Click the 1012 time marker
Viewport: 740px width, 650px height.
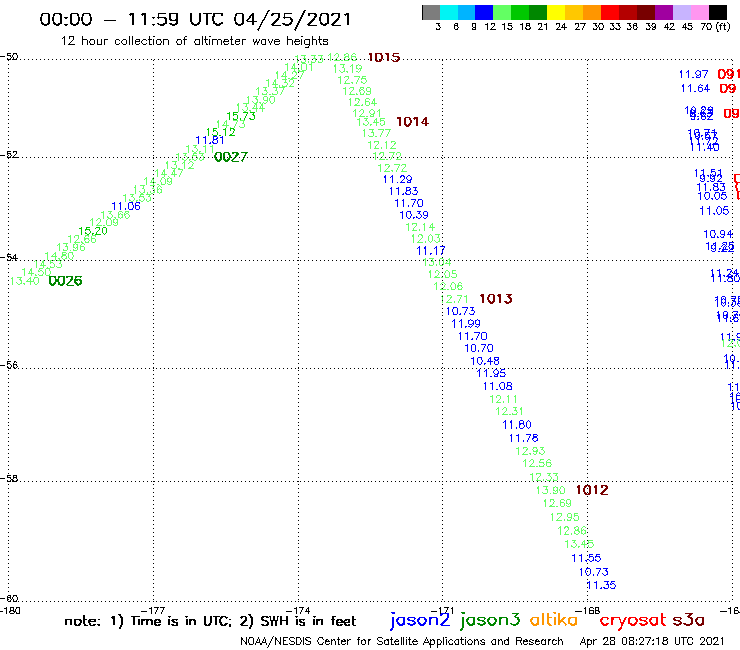(592, 490)
